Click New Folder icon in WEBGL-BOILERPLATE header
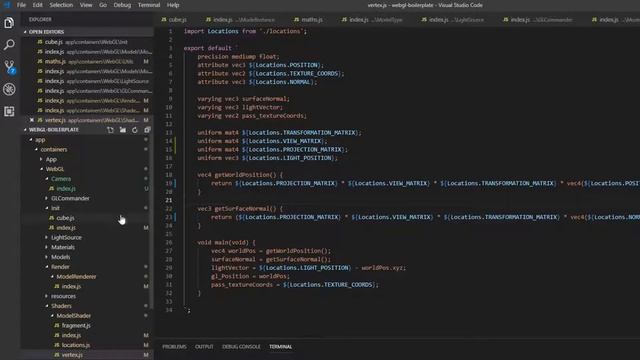 coord(123,130)
